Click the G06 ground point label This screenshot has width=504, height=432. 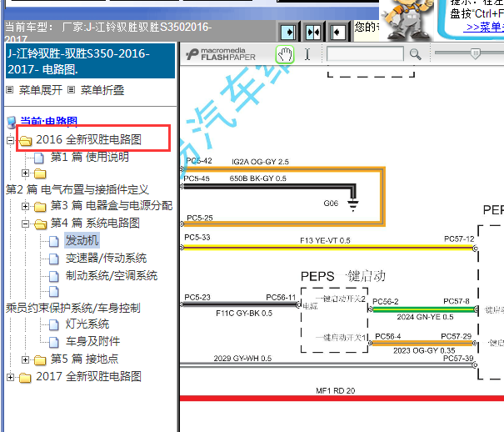(331, 203)
